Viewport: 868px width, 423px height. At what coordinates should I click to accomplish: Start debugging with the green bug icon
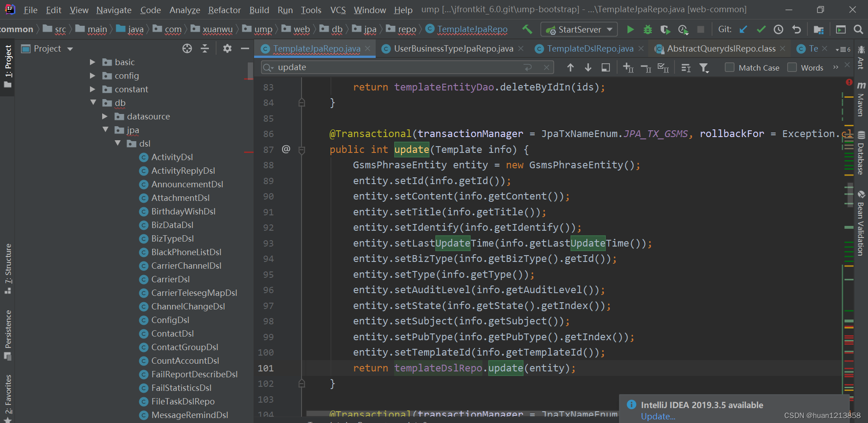647,29
